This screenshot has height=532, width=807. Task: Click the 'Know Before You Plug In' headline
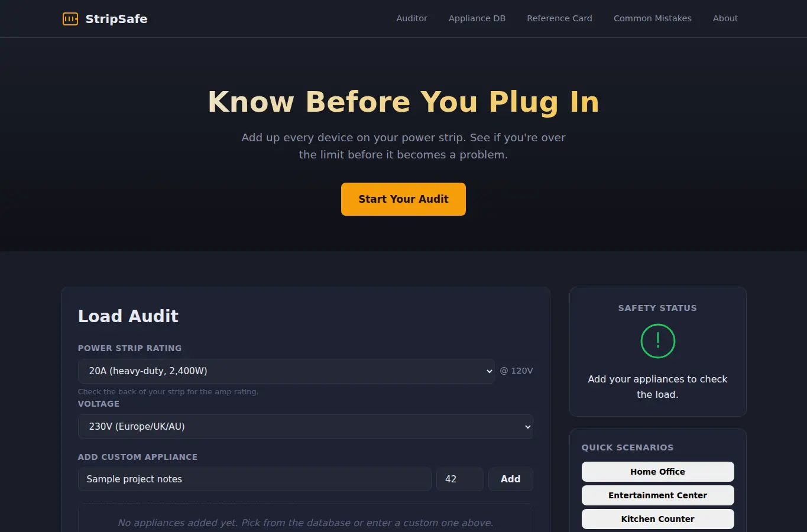(x=403, y=102)
